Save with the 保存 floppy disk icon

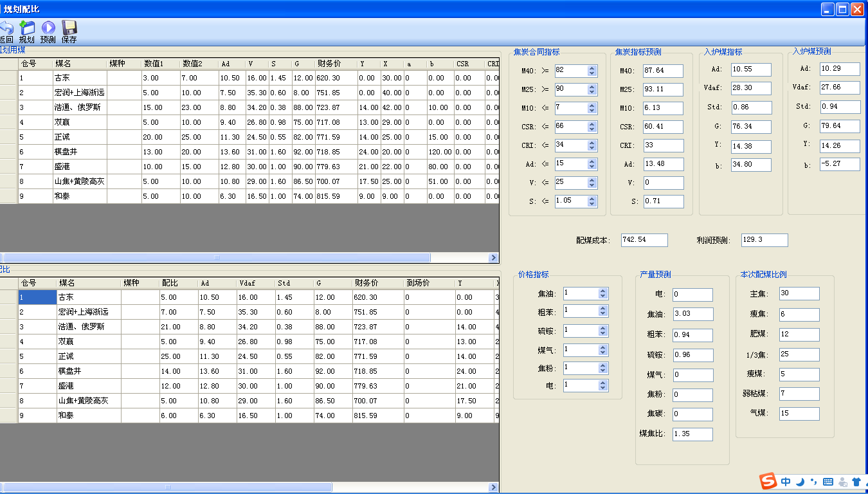pyautogui.click(x=69, y=32)
